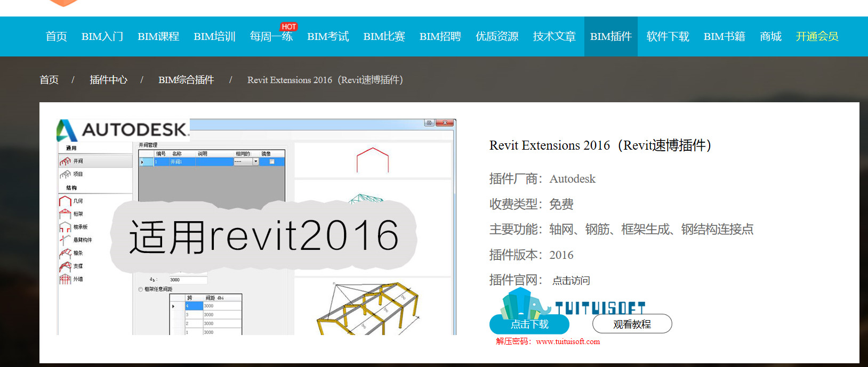Click the www.tuituisoft.com password text
Image resolution: width=868 pixels, height=367 pixels.
(568, 341)
